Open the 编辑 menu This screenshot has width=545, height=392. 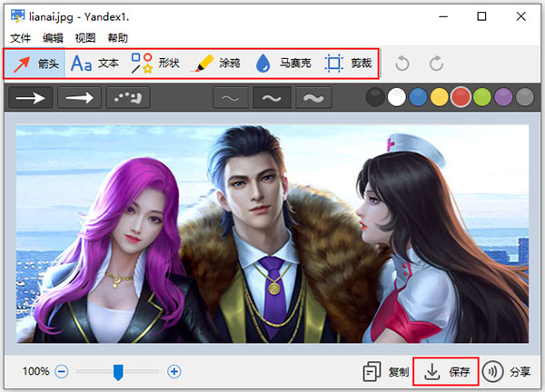(x=53, y=38)
